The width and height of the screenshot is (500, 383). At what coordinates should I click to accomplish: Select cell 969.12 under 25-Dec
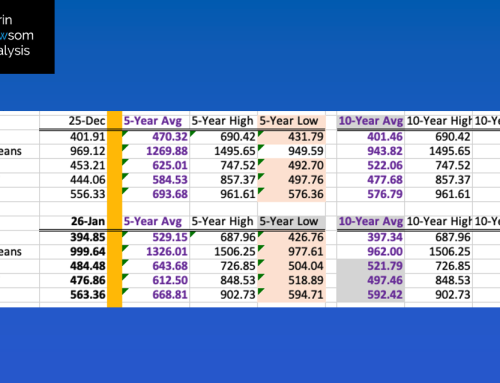pos(73,151)
